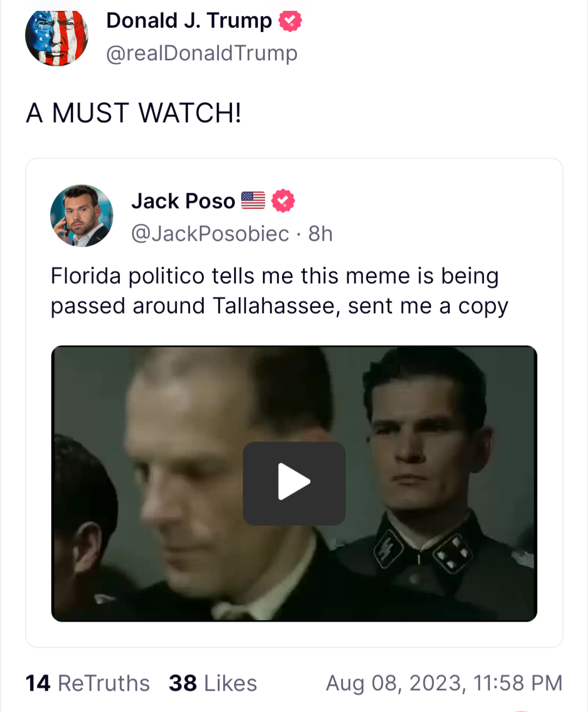Open the @JackPosobiec handle link
Image resolution: width=588 pixels, height=712 pixels.
pyautogui.click(x=210, y=234)
